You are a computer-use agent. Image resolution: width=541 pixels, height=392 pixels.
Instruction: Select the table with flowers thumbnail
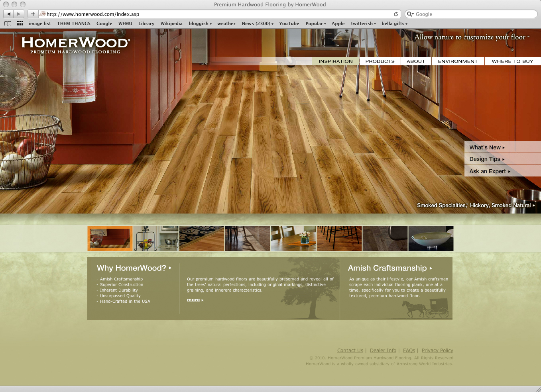293,239
